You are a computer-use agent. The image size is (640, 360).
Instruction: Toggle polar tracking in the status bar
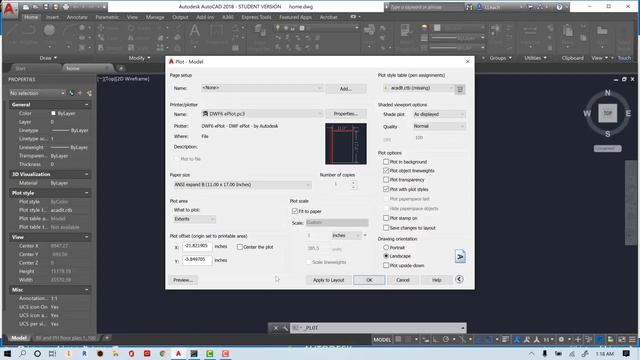click(x=446, y=340)
